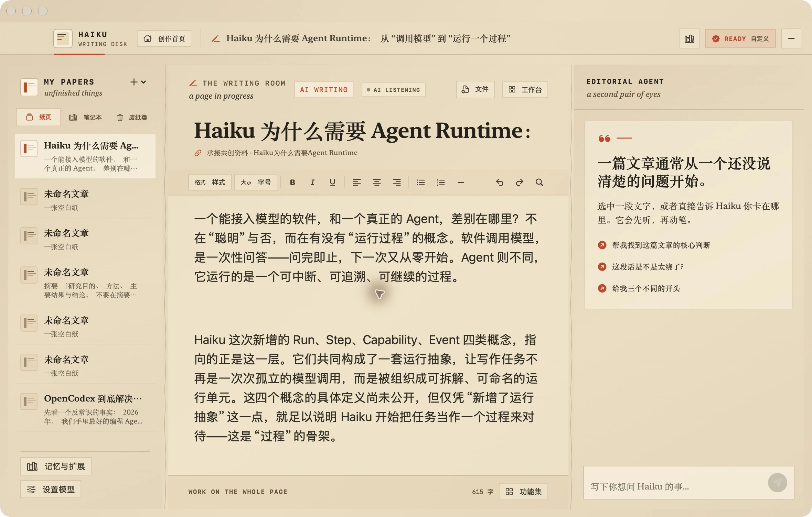The image size is (812, 517).
Task: Click the library icon in top bar
Action: [690, 38]
